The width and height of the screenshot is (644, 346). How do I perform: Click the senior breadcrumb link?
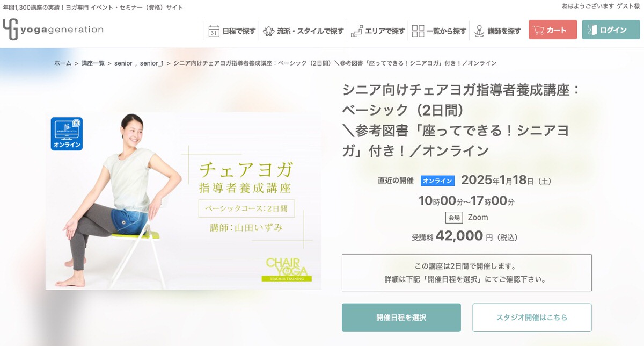pyautogui.click(x=123, y=63)
